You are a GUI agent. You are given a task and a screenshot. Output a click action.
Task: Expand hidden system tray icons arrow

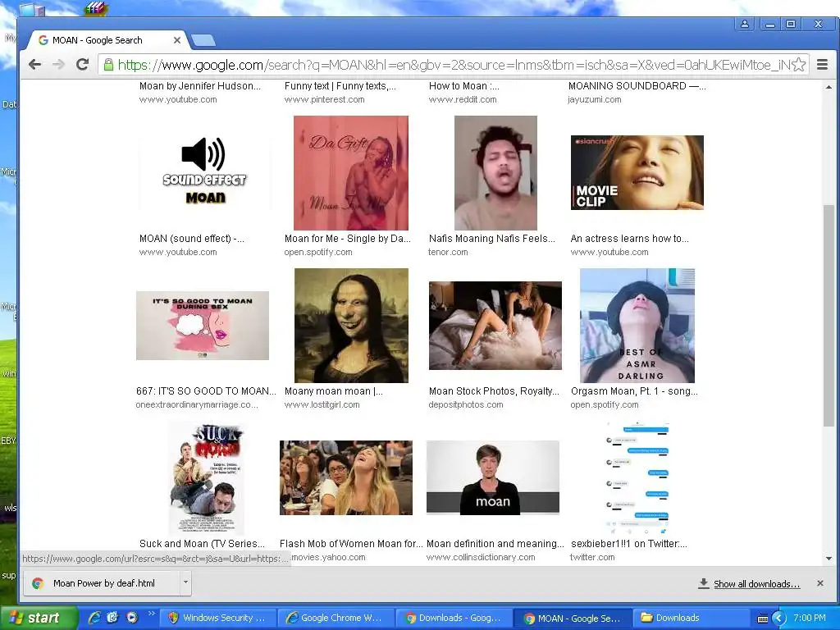pyautogui.click(x=778, y=619)
